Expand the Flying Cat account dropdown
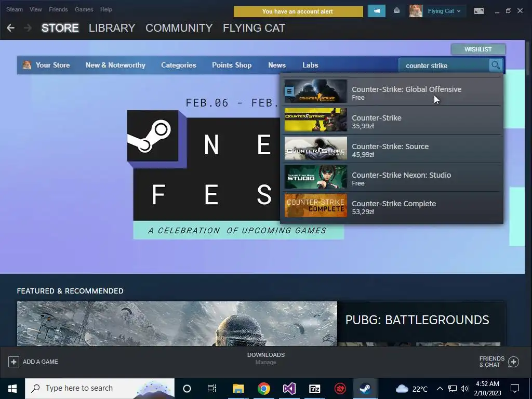The height and width of the screenshot is (399, 532). [x=444, y=11]
